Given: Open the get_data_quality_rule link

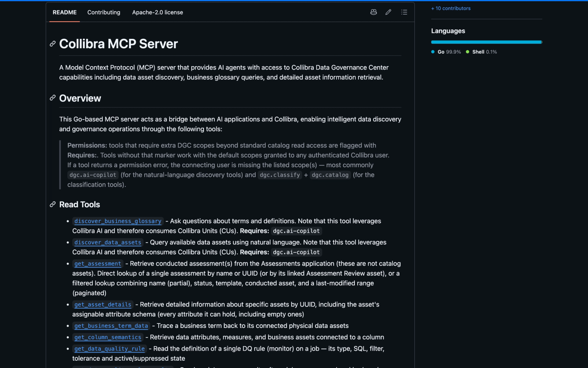Looking at the screenshot, I should tap(109, 349).
